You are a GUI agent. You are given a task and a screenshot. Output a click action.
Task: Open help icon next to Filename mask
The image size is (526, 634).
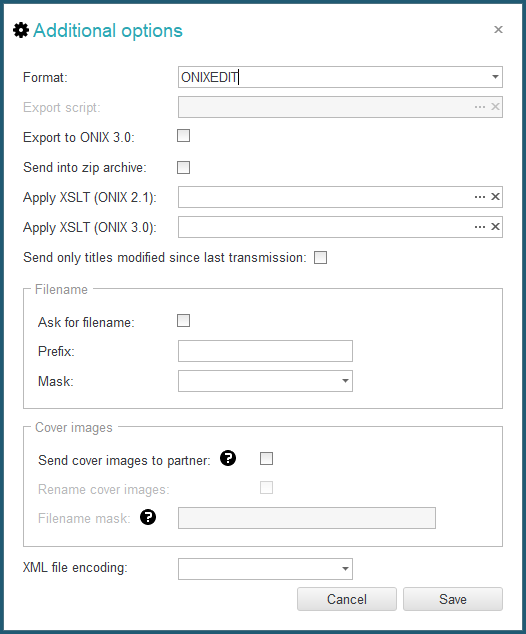(x=148, y=517)
